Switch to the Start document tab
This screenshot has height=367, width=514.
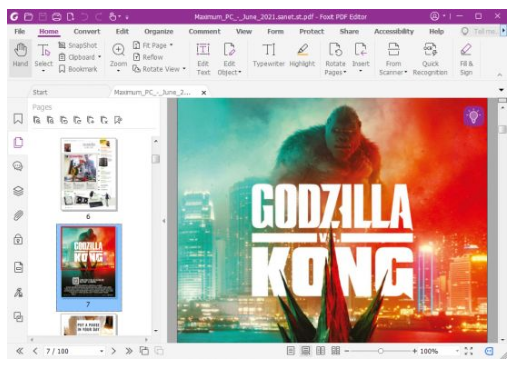tap(40, 92)
